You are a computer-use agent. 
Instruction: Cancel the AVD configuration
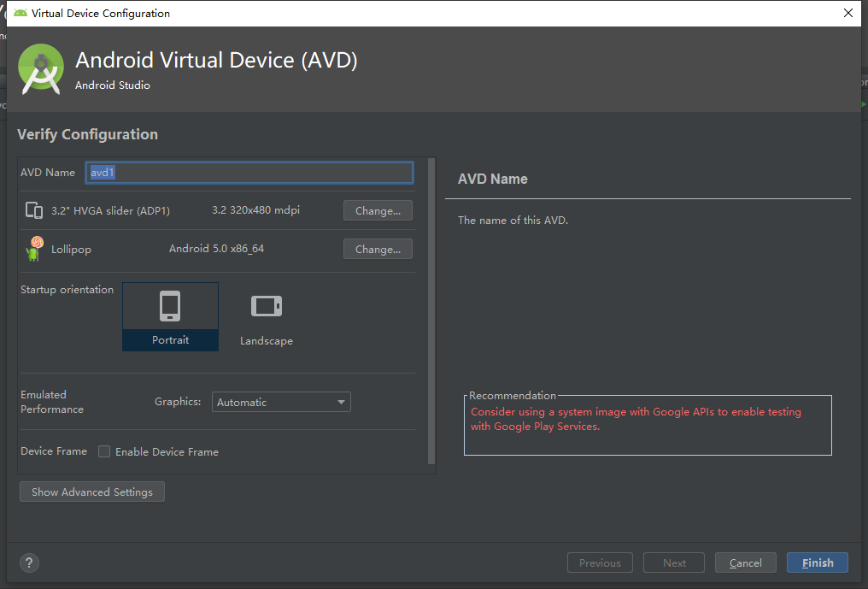pos(745,562)
